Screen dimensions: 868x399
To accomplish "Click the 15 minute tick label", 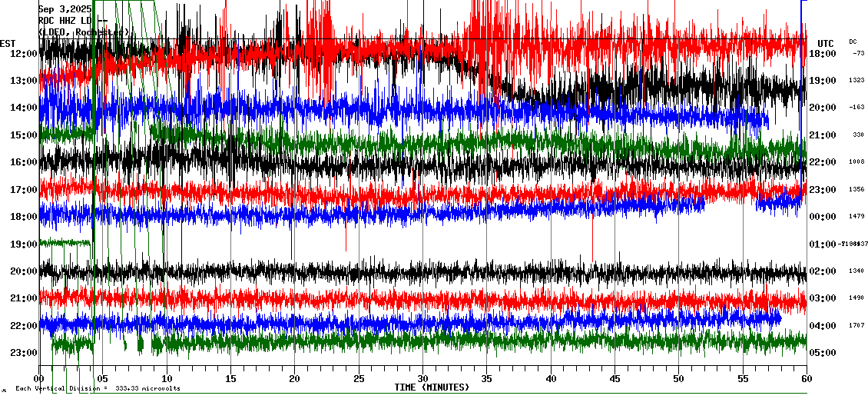I will tap(230, 379).
